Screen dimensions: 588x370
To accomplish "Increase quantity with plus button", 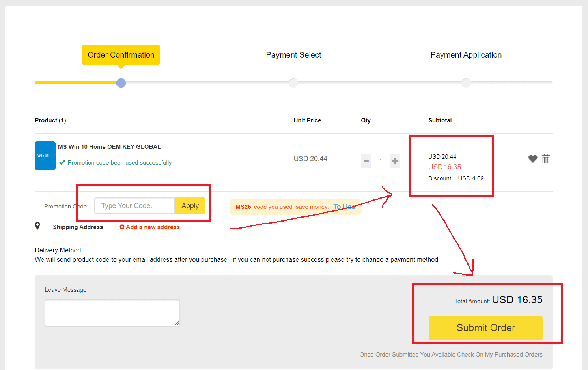I will tap(395, 161).
